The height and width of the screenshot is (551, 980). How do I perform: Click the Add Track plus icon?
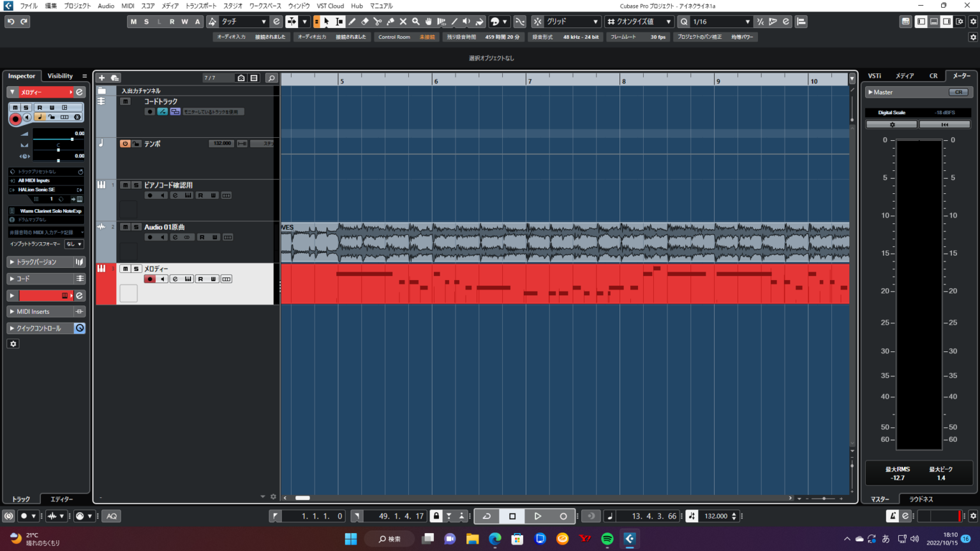click(101, 78)
